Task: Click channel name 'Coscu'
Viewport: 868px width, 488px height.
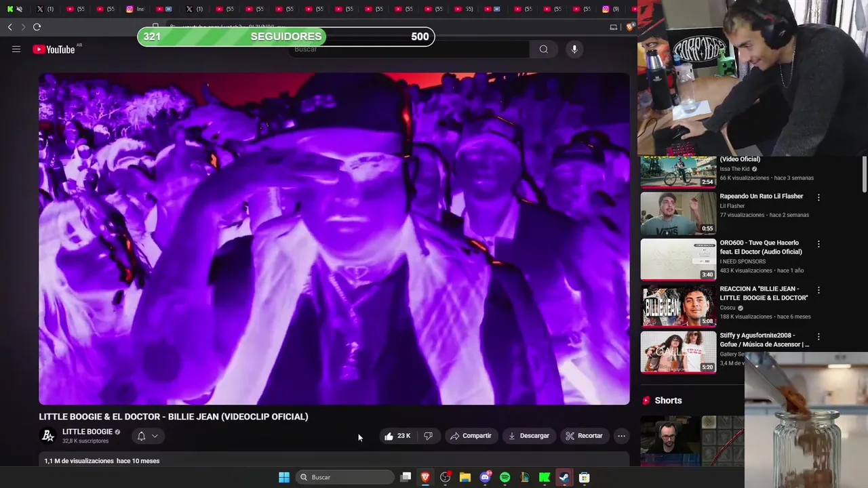Action: 728,308
